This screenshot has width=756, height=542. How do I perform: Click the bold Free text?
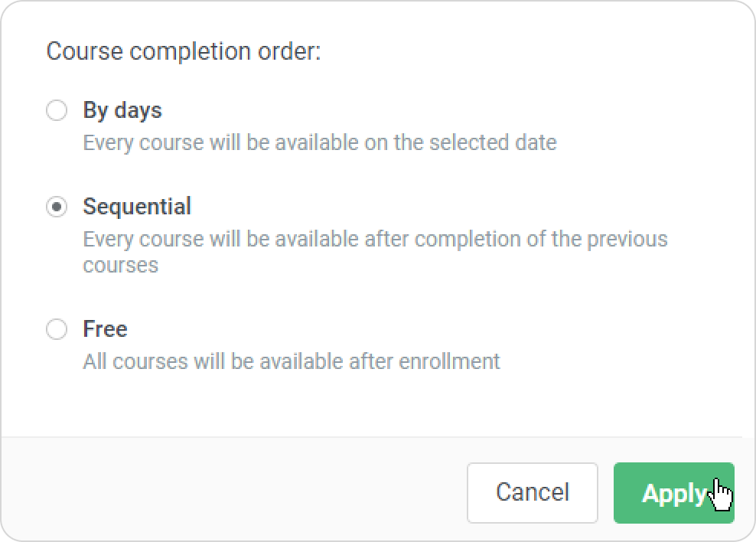pyautogui.click(x=105, y=329)
